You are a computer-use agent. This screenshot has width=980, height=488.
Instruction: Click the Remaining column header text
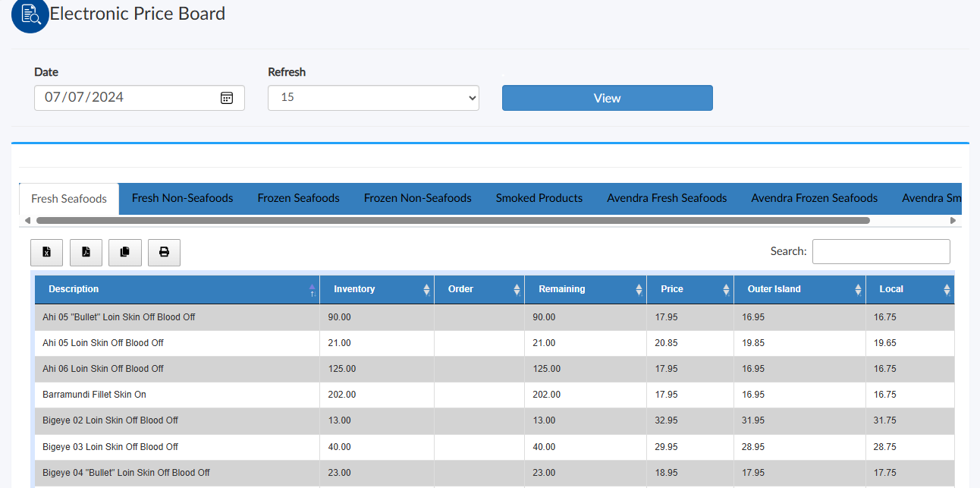point(561,289)
